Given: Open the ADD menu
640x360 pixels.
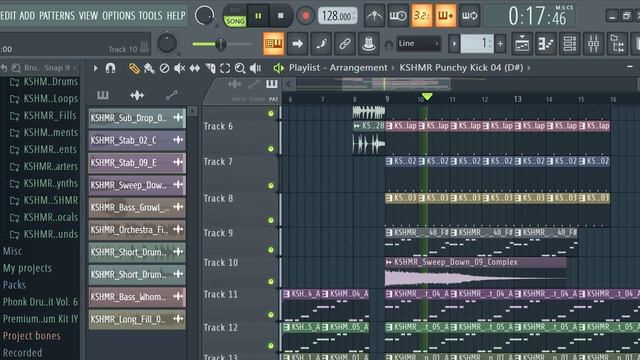Looking at the screenshot, I should pyautogui.click(x=27, y=16).
